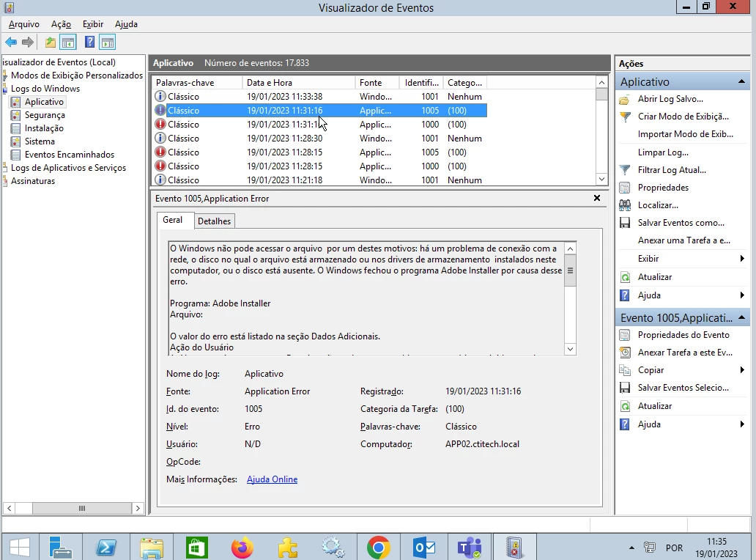Expand Ajuda submenu under Evento 1005 actions
756x560 pixels.
742,424
